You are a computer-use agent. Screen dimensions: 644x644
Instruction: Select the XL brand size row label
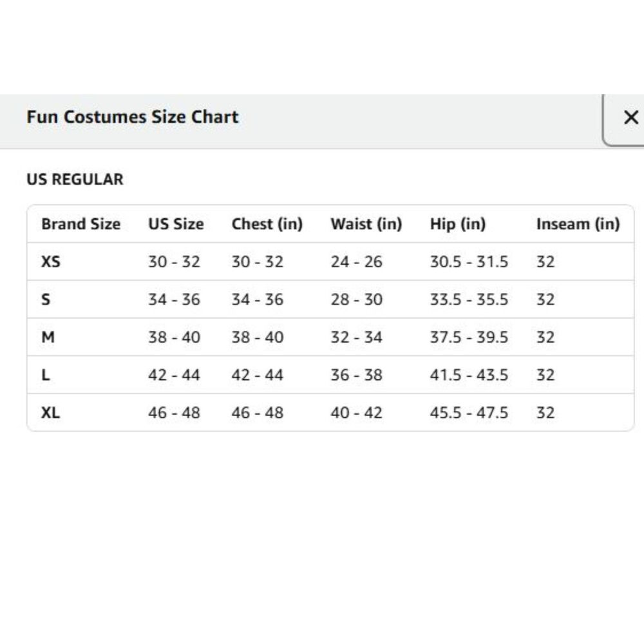(50, 412)
